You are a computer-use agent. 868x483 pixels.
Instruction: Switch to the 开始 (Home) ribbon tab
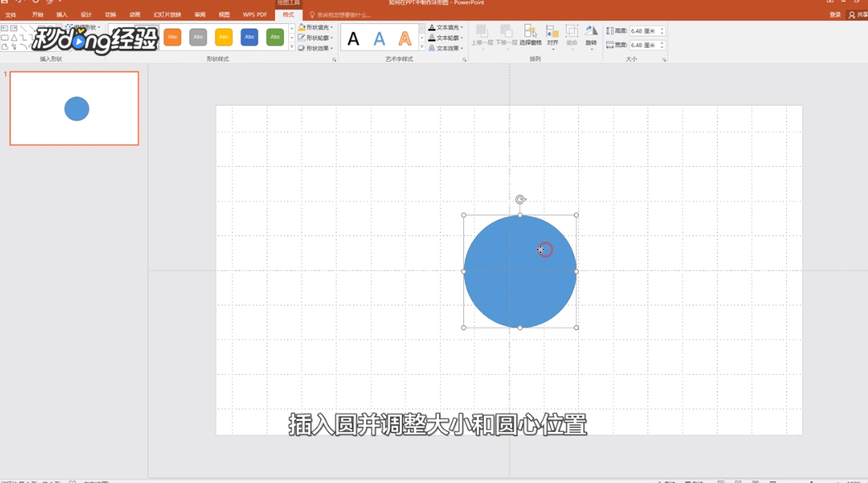pyautogui.click(x=38, y=15)
